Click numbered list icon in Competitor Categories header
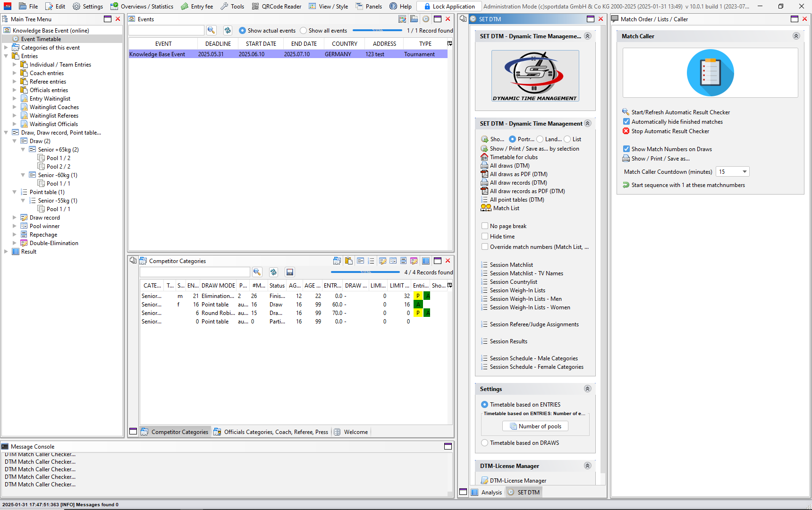The image size is (812, 510). tap(371, 261)
